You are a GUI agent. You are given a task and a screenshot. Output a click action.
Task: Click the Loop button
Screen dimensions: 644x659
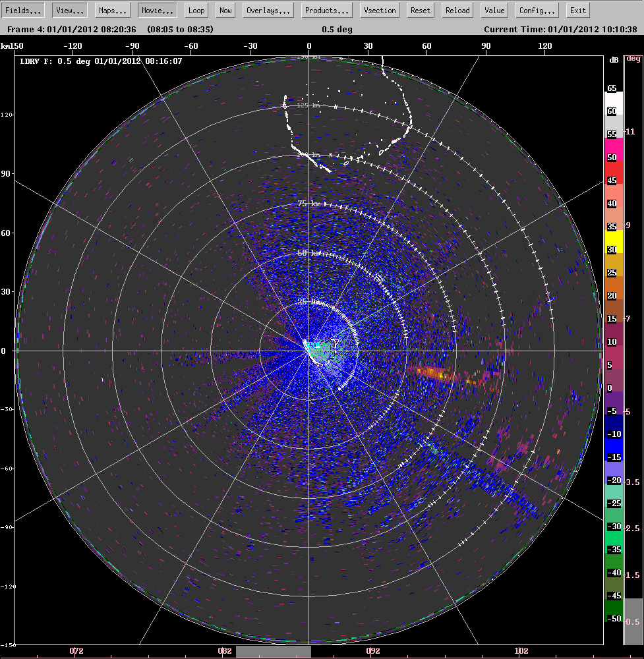click(196, 11)
